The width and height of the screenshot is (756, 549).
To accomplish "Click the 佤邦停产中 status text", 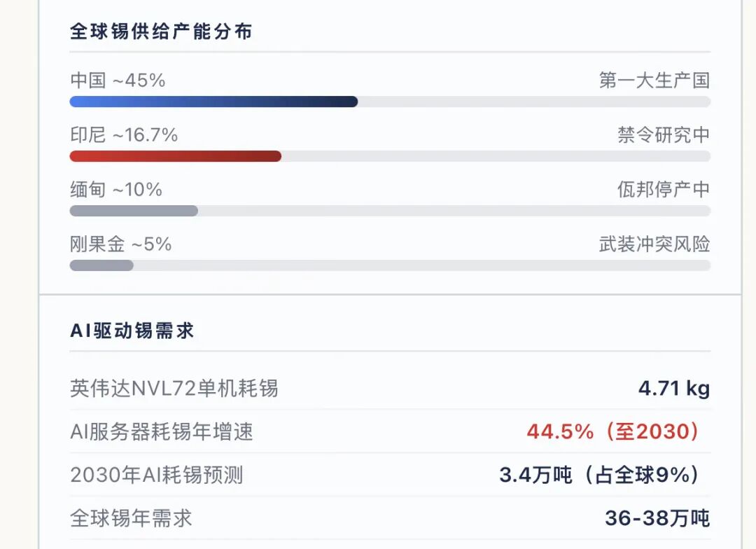I will click(x=663, y=190).
